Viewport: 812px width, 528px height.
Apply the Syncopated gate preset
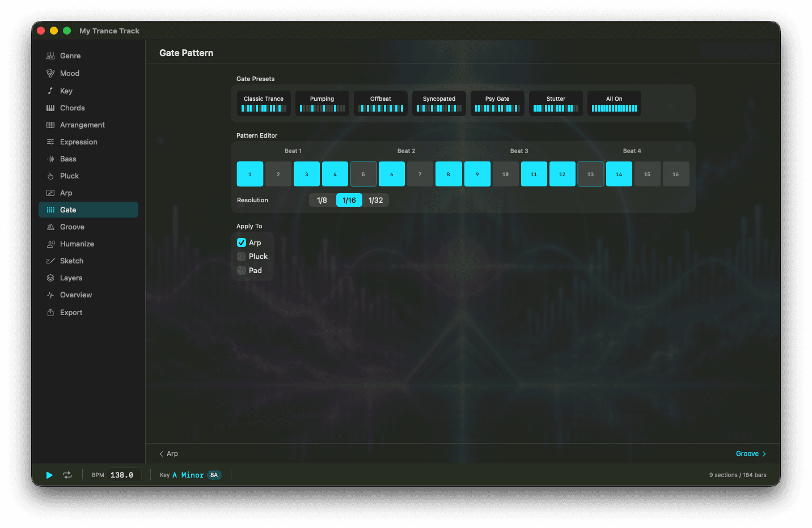pyautogui.click(x=439, y=104)
